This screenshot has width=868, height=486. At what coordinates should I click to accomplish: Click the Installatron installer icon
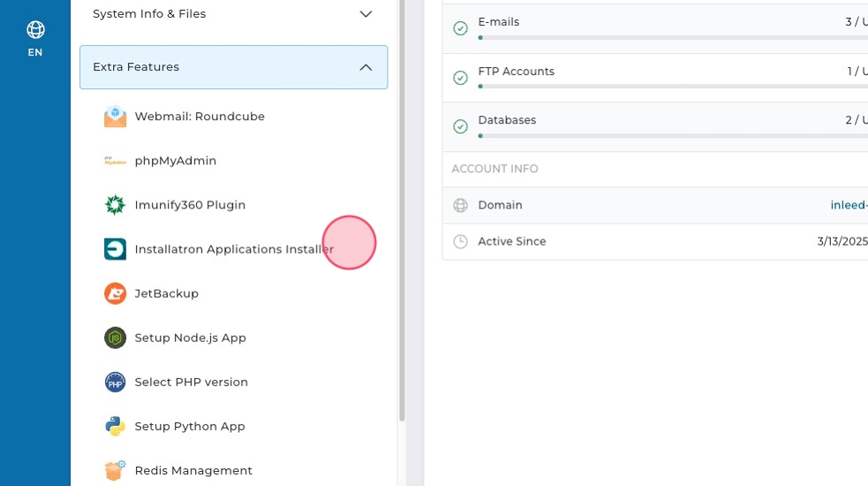coord(115,249)
